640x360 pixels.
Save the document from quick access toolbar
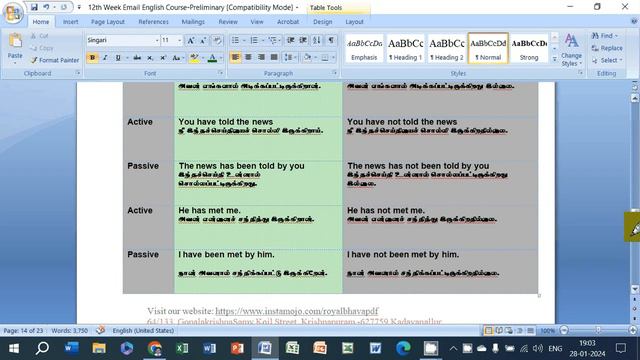[x=34, y=7]
